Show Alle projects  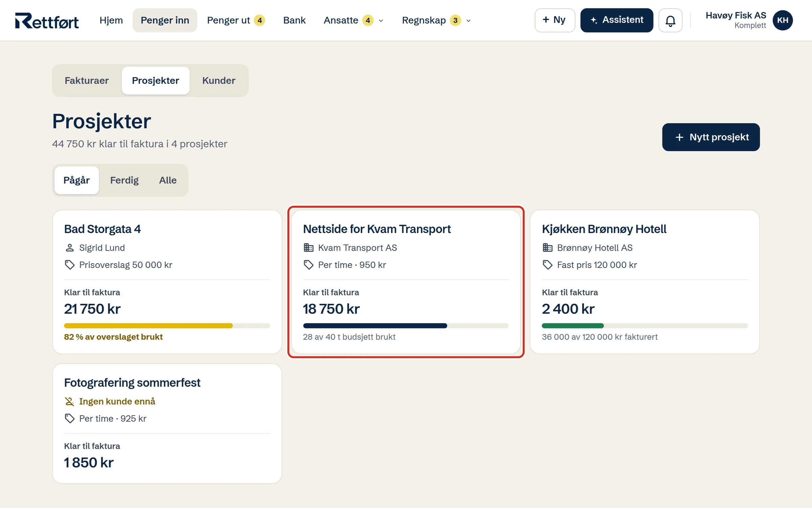(x=168, y=180)
